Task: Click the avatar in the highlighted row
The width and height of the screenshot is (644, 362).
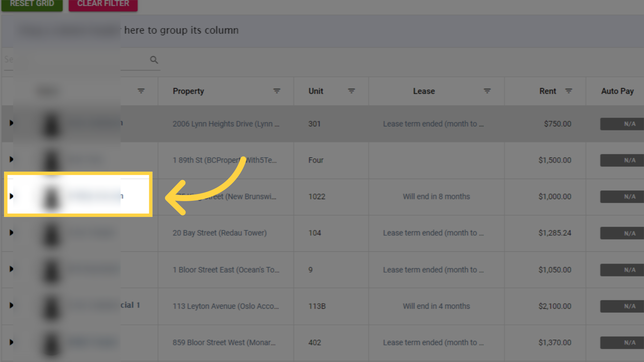Action: [51, 196]
